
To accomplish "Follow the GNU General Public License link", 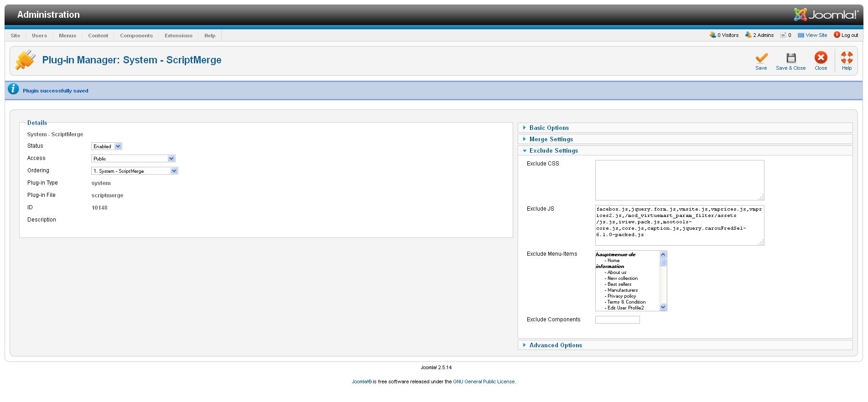I will 483,382.
